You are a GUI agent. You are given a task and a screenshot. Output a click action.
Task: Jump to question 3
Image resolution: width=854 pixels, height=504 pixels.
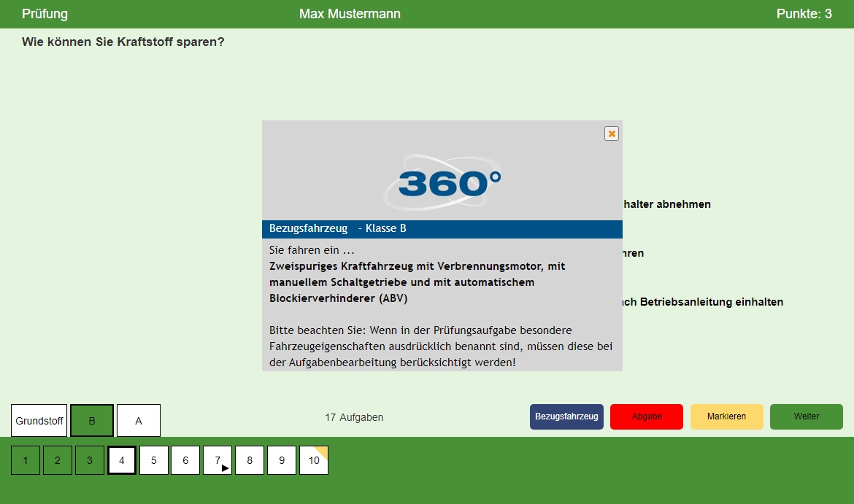pyautogui.click(x=89, y=460)
